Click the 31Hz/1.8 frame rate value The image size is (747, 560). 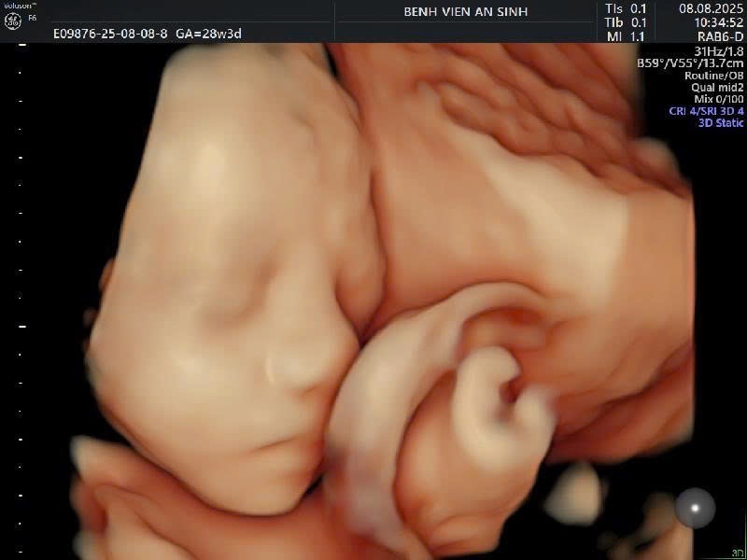tap(719, 51)
